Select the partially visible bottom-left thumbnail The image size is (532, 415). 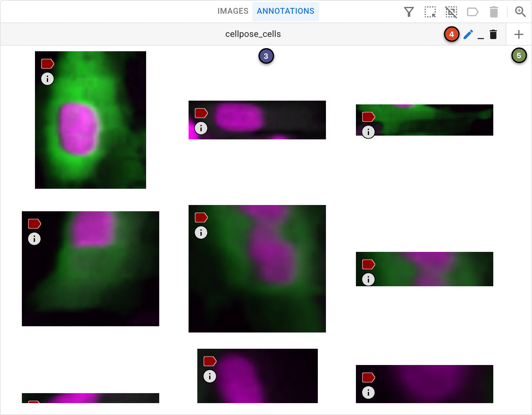[x=91, y=398]
